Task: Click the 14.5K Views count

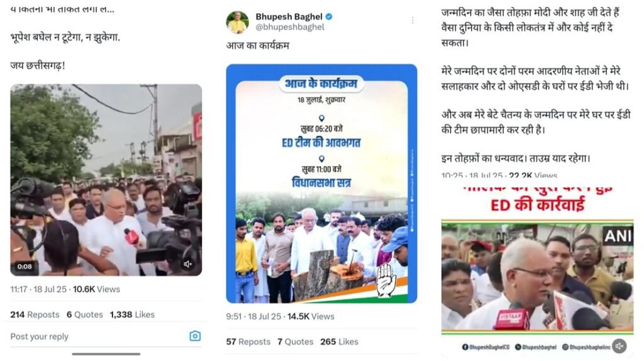Action: coord(311,316)
